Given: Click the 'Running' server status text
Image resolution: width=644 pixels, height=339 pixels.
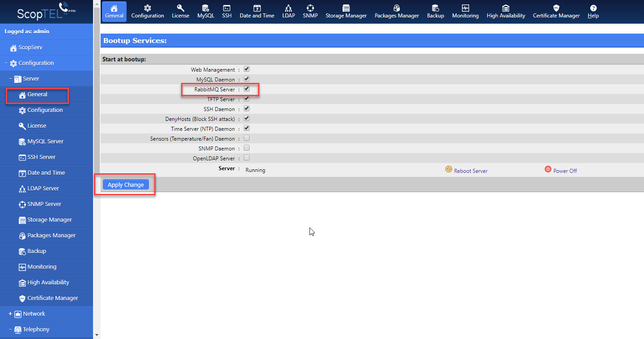Looking at the screenshot, I should tap(255, 170).
